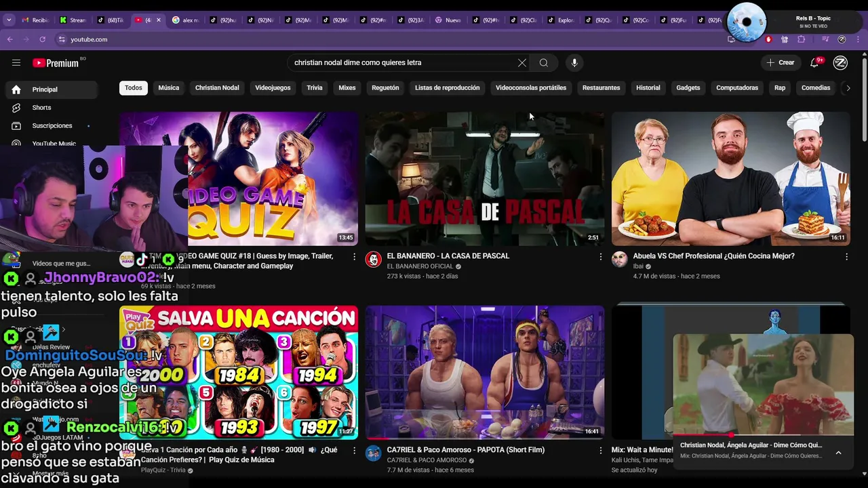Image resolution: width=868 pixels, height=488 pixels.
Task: Open La Casa de Pascal video thumbnail
Action: (485, 178)
